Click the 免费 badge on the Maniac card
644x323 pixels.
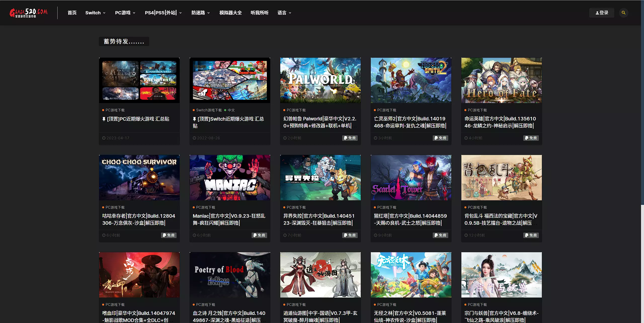(x=259, y=235)
